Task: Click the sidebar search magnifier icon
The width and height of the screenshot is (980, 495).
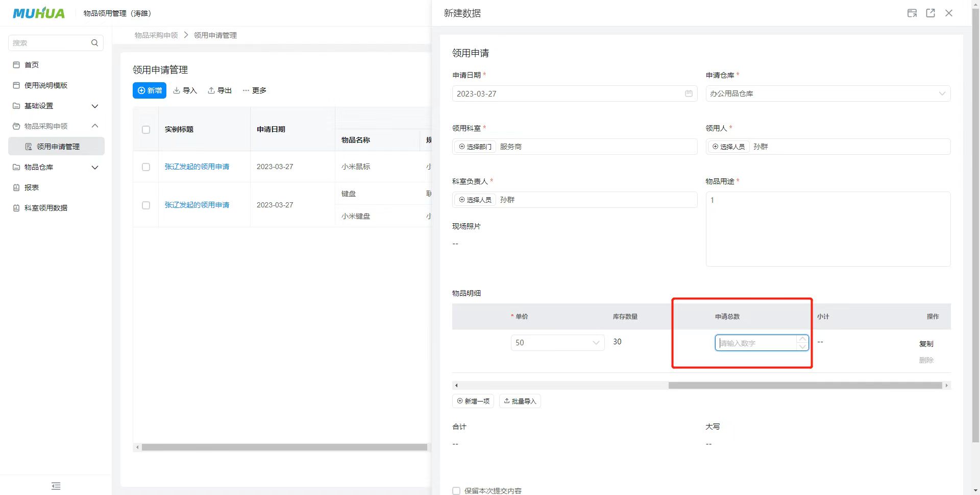Action: (94, 43)
